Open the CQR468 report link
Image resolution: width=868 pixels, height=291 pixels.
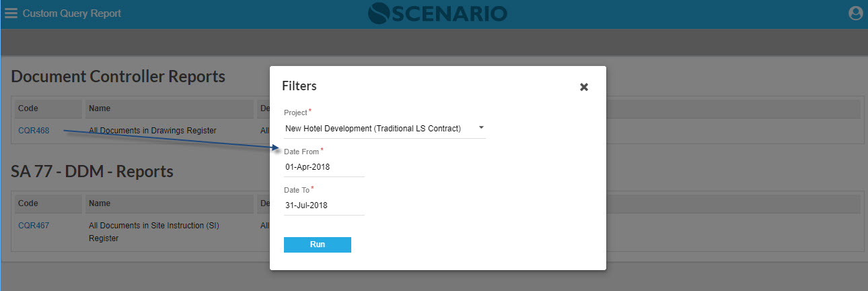34,131
